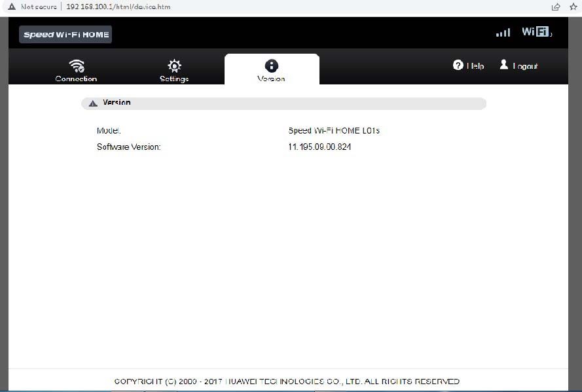Viewport: 582px width, 392px height.
Task: Click the browser address bar URL
Action: pos(118,7)
